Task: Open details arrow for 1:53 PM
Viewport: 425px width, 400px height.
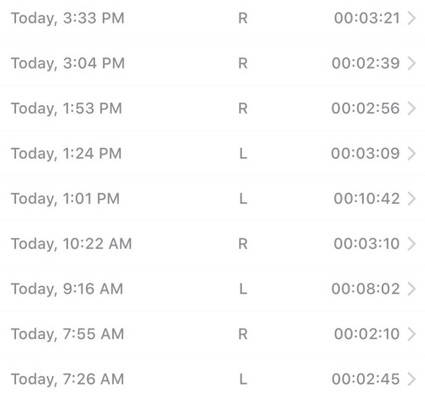Action: (412, 108)
